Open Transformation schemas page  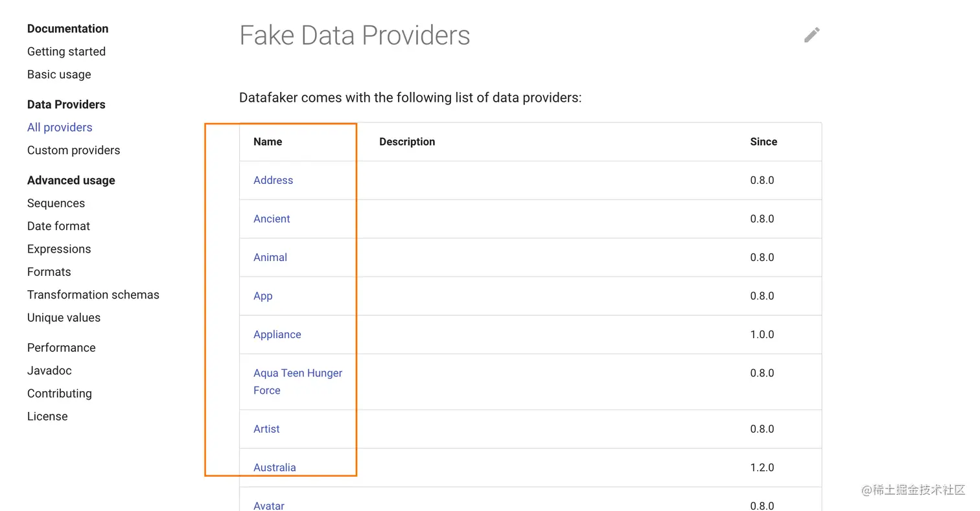[x=93, y=295]
